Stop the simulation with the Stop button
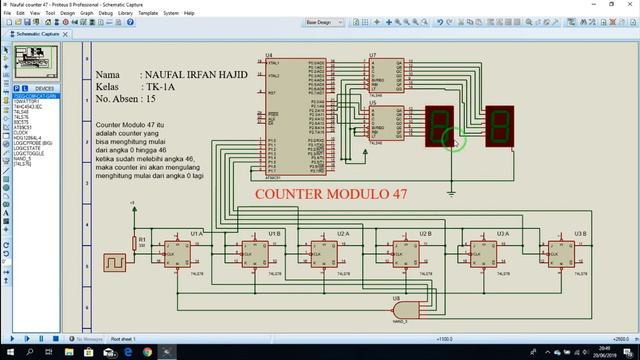This screenshot has width=640, height=360. pos(56,339)
